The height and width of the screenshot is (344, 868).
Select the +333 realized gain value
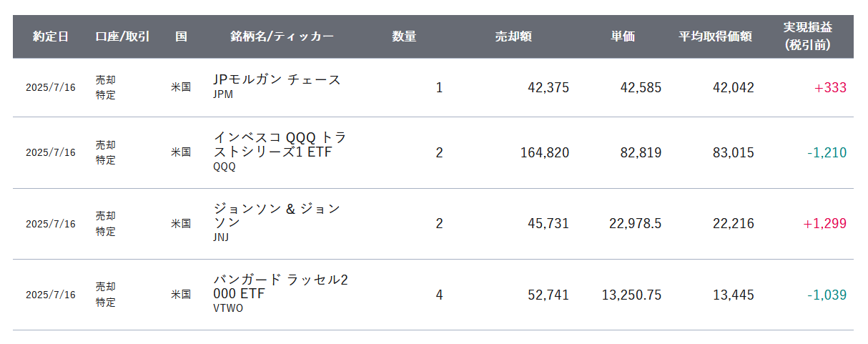830,88
